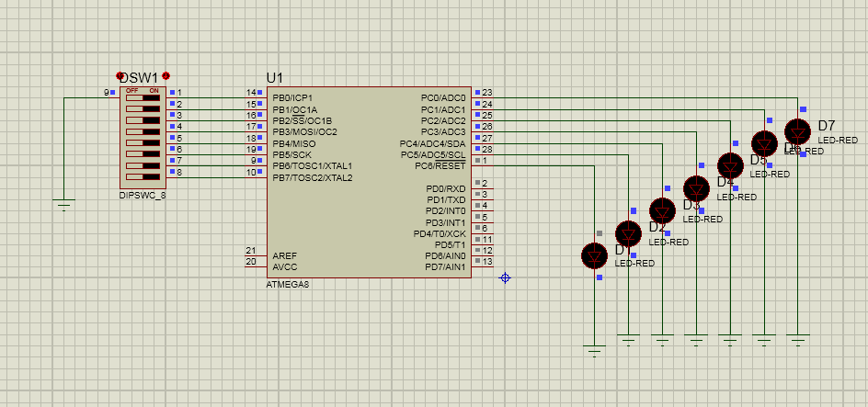Screen dimensions: 868x407
Task: Click the D7 reference label
Action: tap(827, 126)
